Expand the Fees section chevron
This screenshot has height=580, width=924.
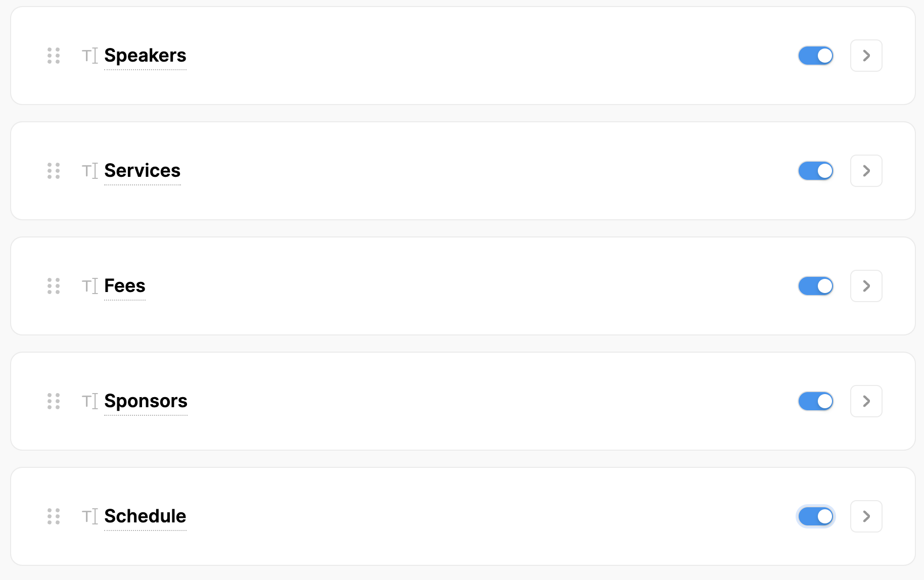tap(866, 286)
